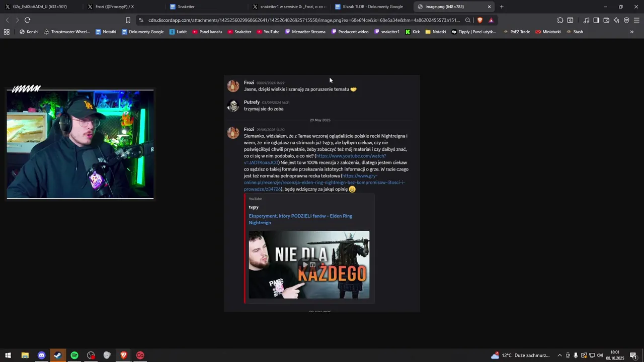
Task: Open clock showing 18:01 08.10.2025
Action: 615,355
